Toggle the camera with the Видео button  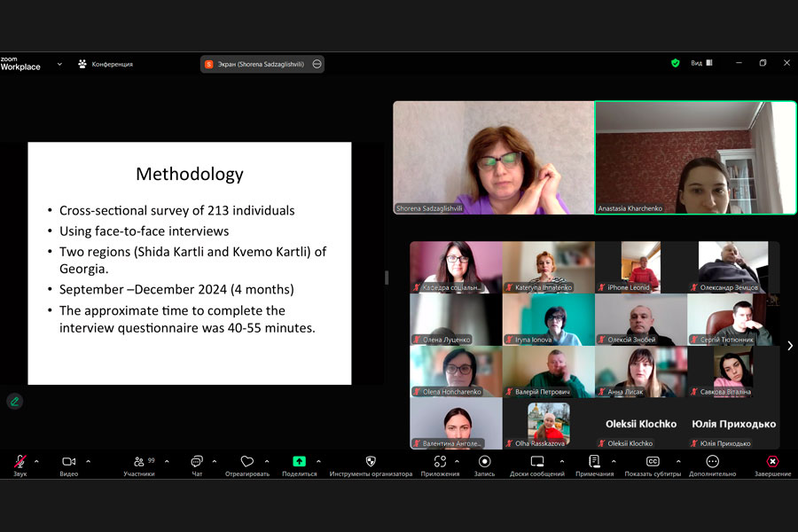point(68,462)
